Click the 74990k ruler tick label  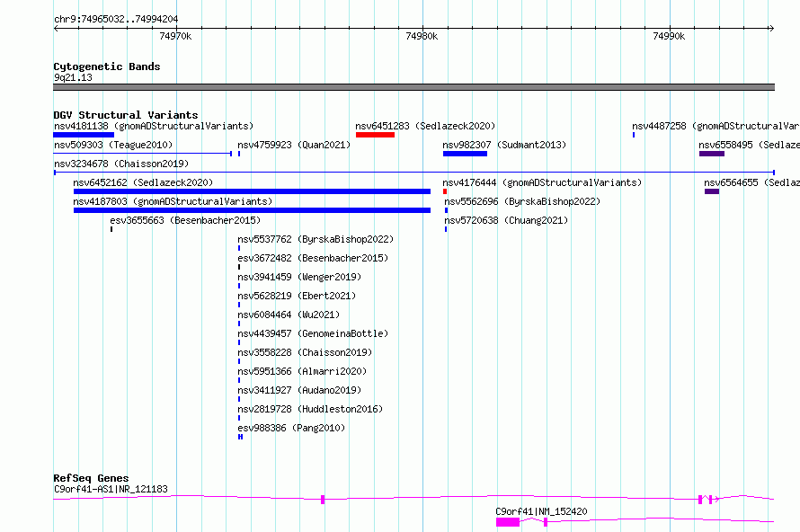tap(669, 36)
